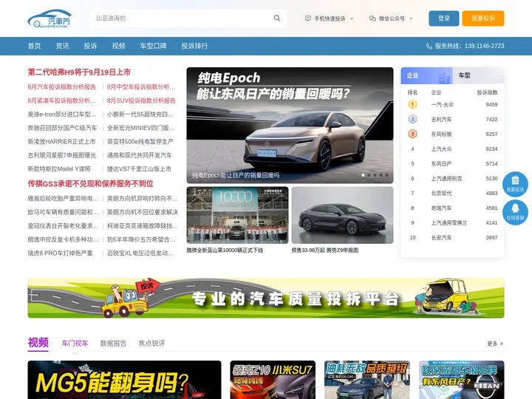Click the 更多 double-arrow link
Image resolution: width=532 pixels, height=399 pixels.
pos(495,344)
